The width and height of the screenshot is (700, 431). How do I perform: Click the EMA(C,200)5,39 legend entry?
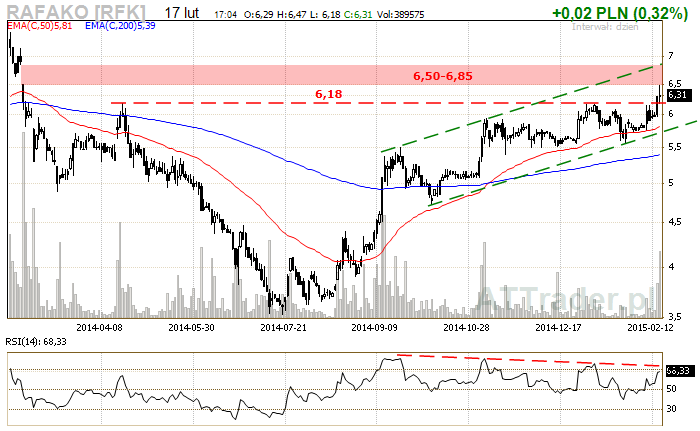[x=120, y=26]
